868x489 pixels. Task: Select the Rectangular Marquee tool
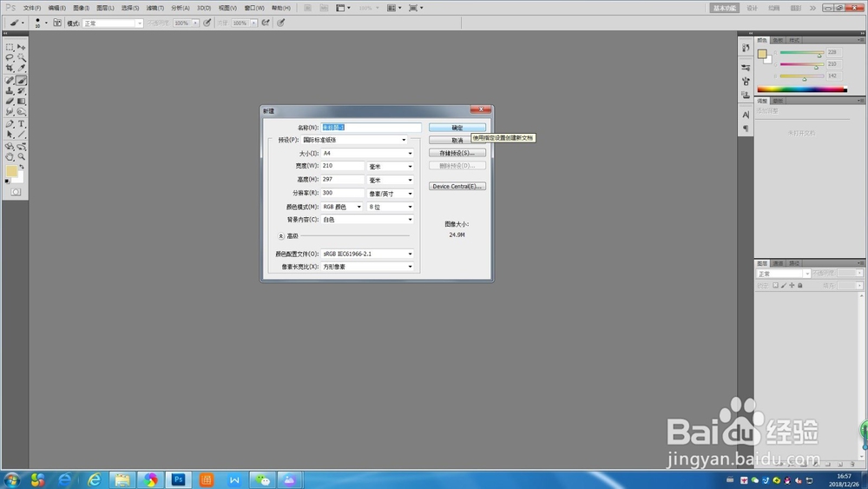(10, 47)
